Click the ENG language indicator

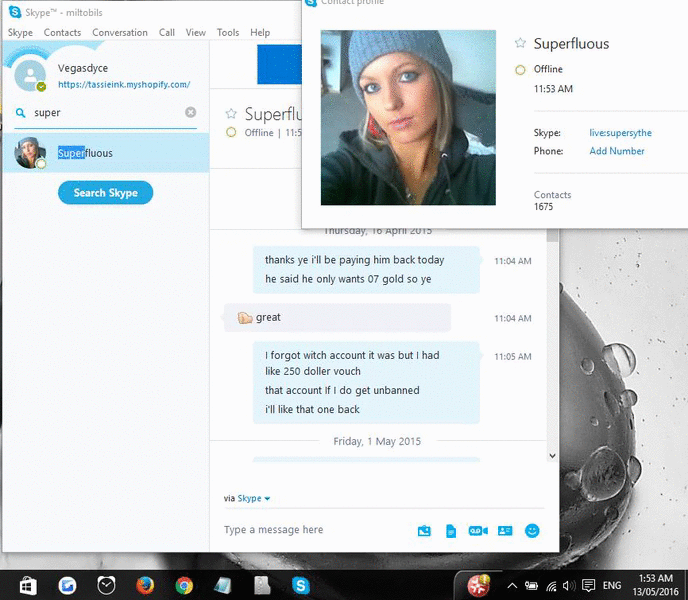[x=612, y=586]
